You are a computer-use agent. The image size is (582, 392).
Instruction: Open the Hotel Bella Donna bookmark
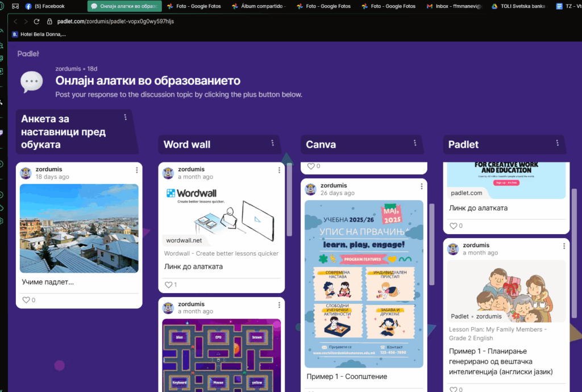39,34
